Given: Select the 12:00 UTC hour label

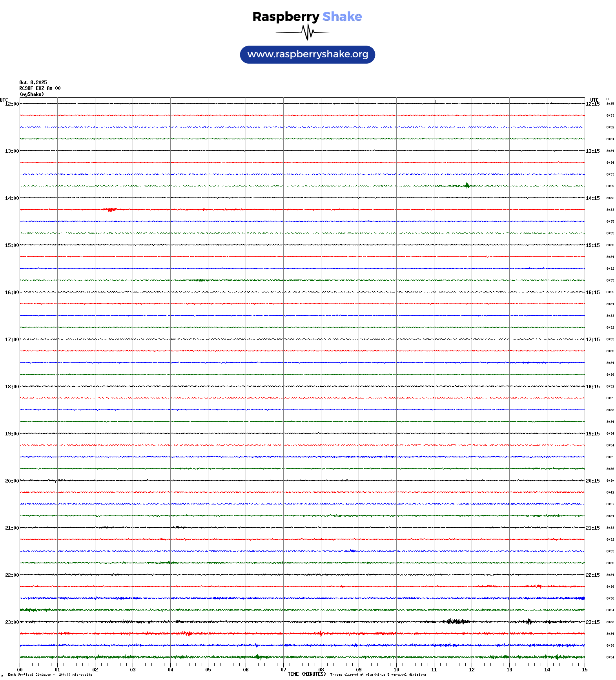Looking at the screenshot, I should tap(12, 104).
